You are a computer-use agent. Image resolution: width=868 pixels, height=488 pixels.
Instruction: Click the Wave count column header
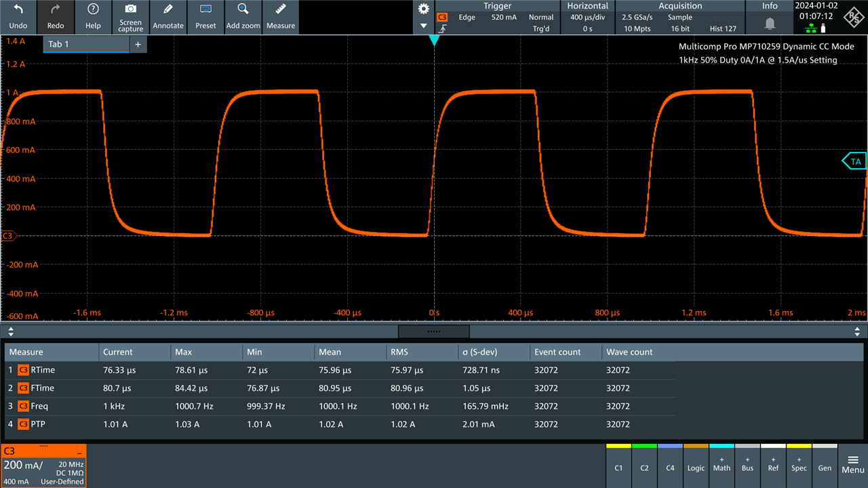[638, 352]
